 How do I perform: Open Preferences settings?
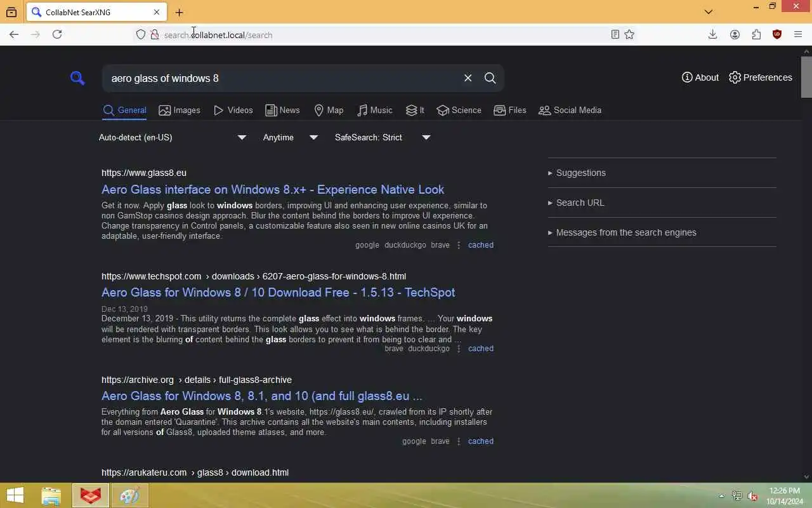click(761, 77)
